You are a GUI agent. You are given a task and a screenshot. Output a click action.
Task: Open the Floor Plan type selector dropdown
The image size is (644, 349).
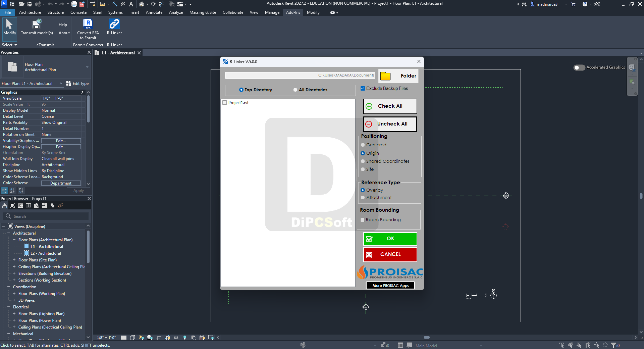87,67
